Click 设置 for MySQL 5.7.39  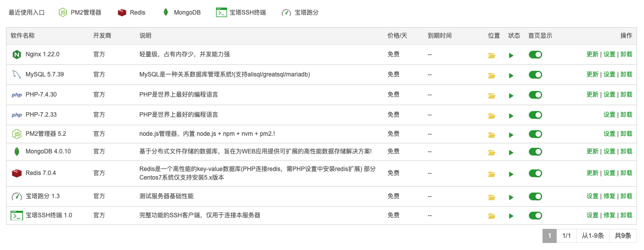[x=609, y=74]
